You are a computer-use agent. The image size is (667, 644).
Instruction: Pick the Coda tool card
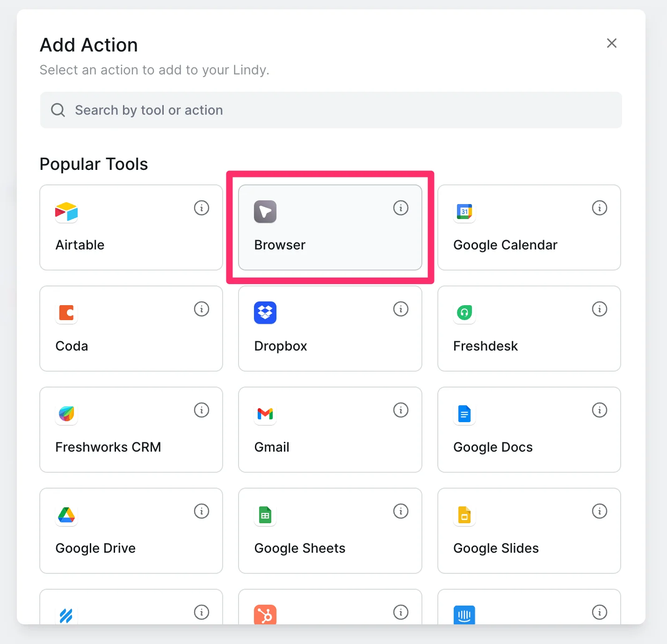click(131, 329)
